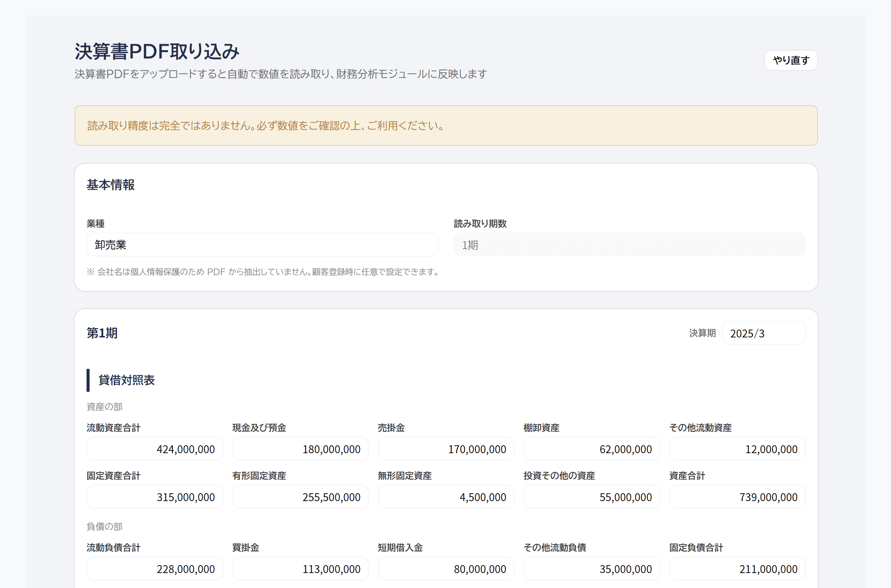Click the 会社名は個人情報保護のため note text

pos(263,272)
